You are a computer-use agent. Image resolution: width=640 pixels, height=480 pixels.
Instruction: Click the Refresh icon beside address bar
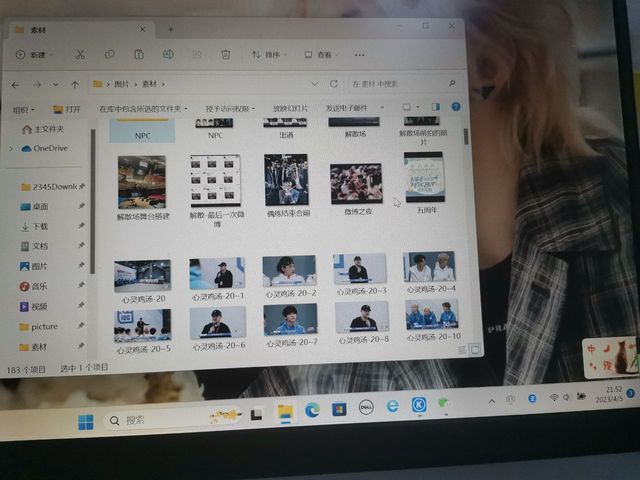tap(333, 84)
